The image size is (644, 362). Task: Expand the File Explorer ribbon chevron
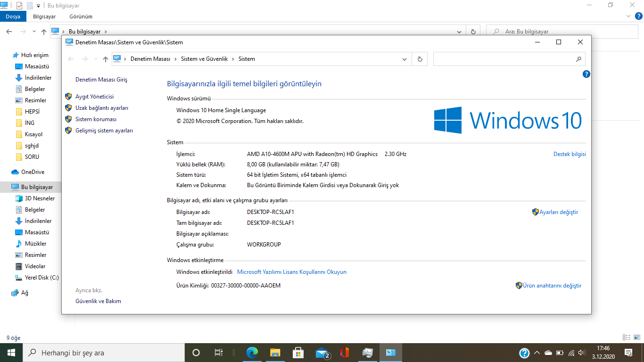click(x=627, y=16)
